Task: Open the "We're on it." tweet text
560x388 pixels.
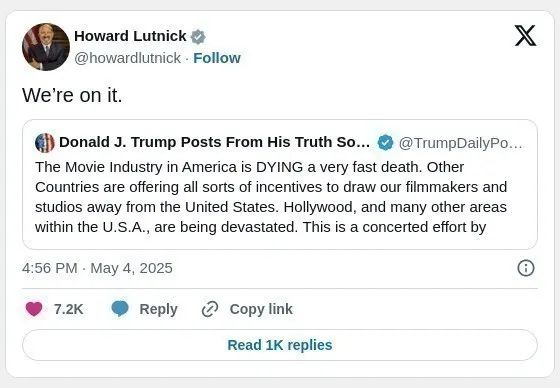Action: (x=72, y=95)
